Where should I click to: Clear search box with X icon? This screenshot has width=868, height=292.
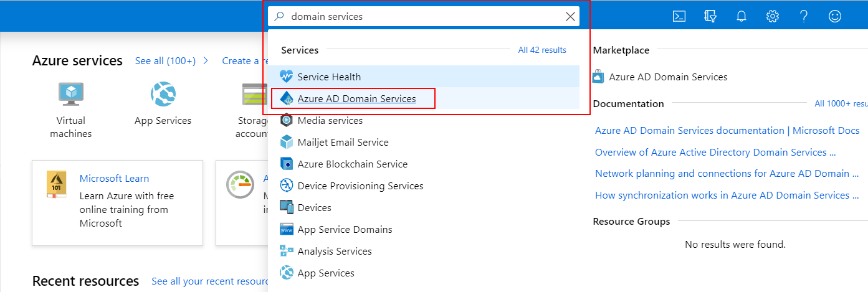coord(570,17)
